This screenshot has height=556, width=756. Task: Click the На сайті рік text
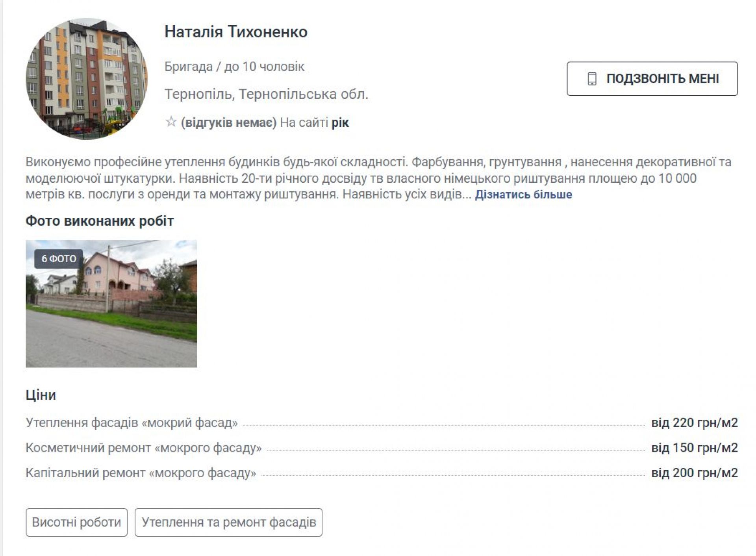point(314,123)
